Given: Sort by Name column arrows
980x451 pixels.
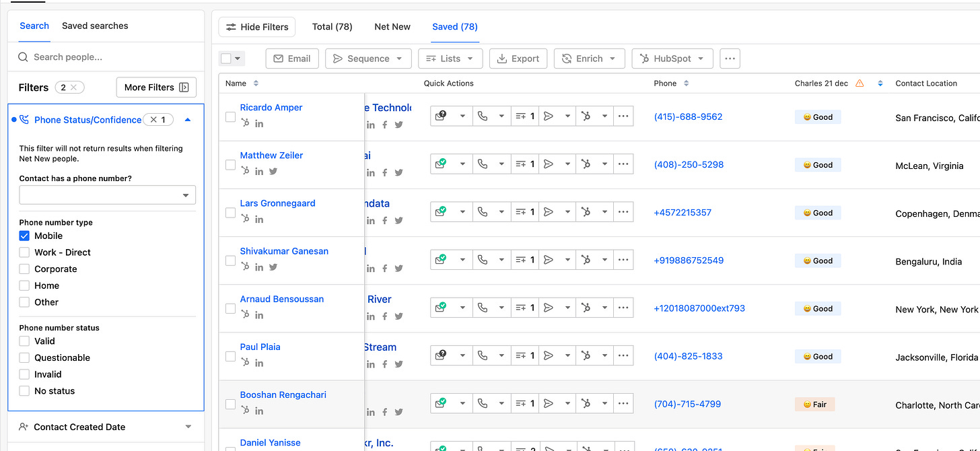Looking at the screenshot, I should pos(256,83).
